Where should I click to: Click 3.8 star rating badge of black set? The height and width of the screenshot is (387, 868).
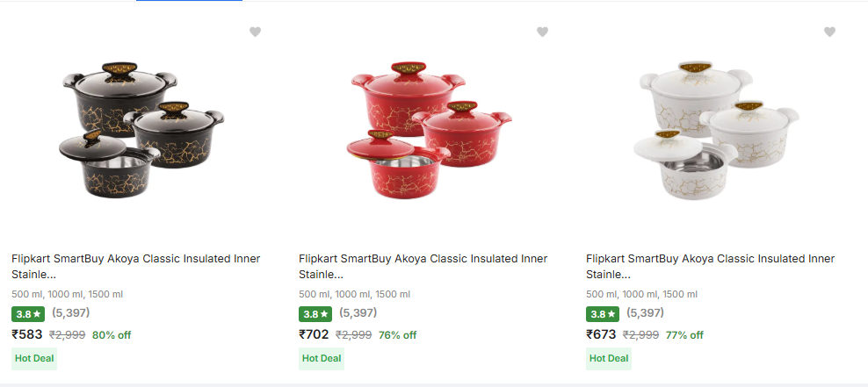tap(27, 313)
